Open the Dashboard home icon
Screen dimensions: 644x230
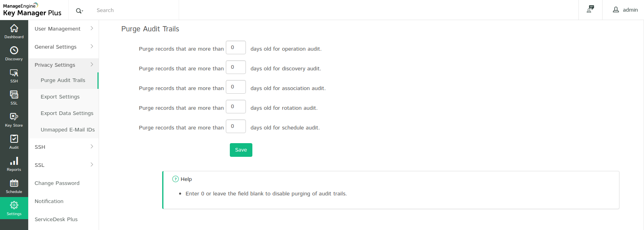pos(14,29)
